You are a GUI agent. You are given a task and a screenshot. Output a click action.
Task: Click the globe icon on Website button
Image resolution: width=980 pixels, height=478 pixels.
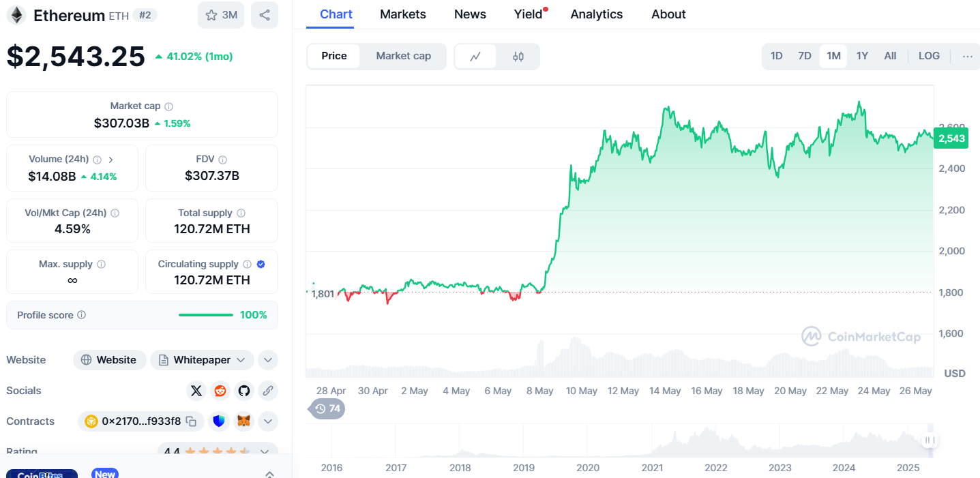point(86,360)
